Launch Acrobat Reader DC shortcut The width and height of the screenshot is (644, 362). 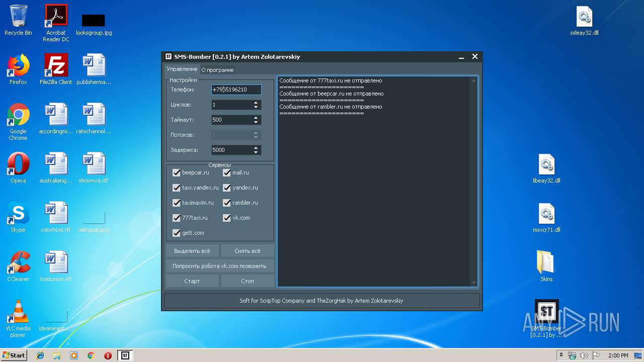tap(56, 23)
